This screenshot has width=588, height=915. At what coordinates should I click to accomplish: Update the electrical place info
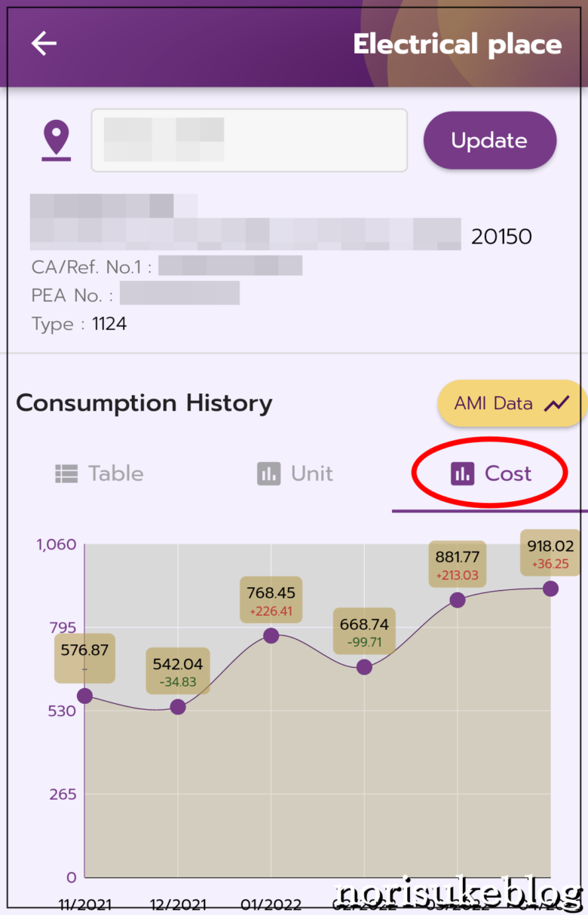click(489, 140)
